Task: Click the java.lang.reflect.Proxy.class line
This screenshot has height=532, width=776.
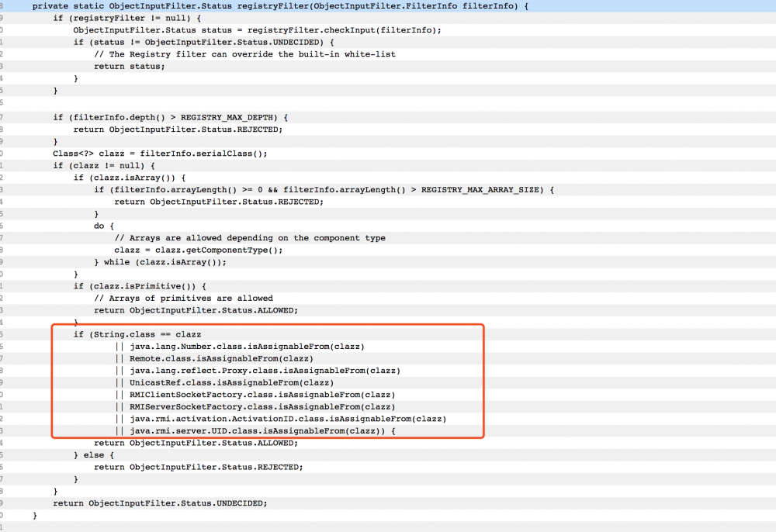Action: (258, 371)
